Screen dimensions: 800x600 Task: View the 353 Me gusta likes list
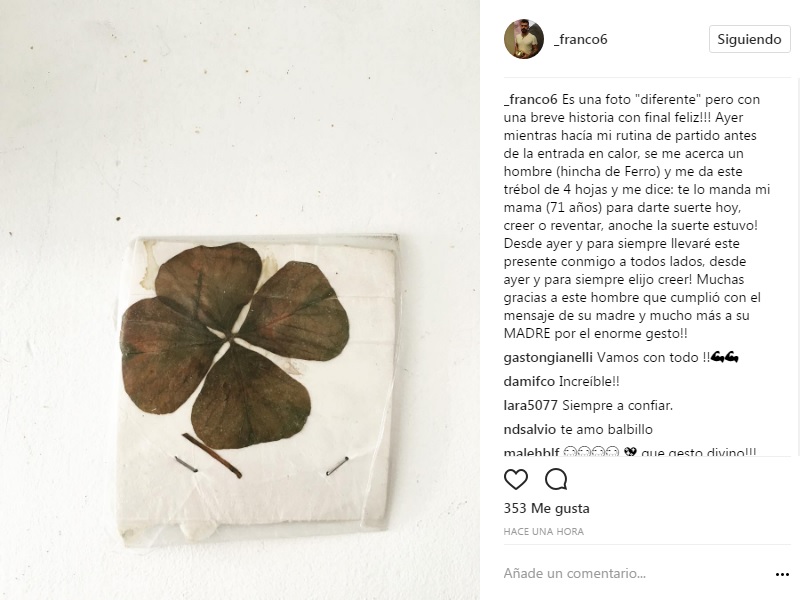point(546,508)
